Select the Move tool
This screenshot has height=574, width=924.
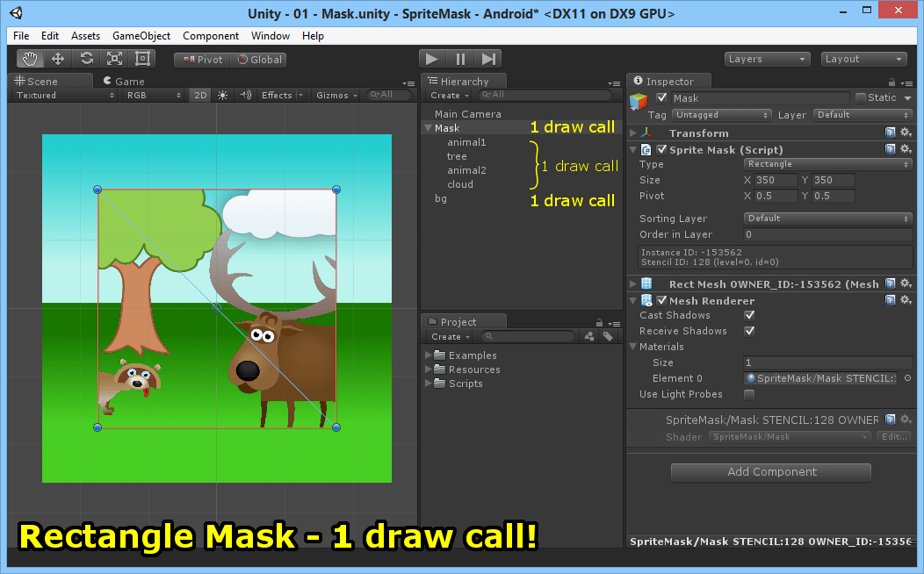(58, 58)
